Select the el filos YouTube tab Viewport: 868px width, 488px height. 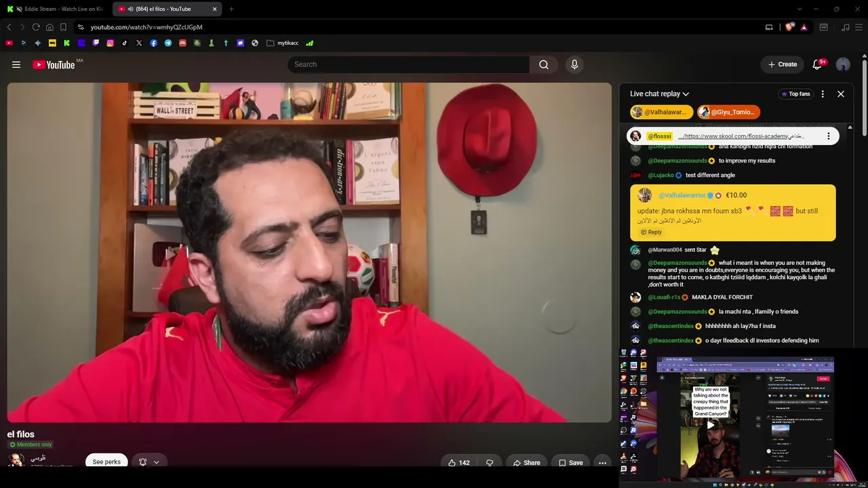pyautogui.click(x=166, y=9)
